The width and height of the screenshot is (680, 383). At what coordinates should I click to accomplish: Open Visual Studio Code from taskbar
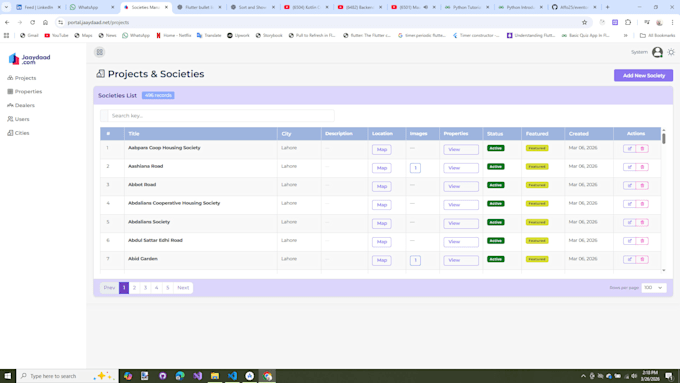coord(232,376)
